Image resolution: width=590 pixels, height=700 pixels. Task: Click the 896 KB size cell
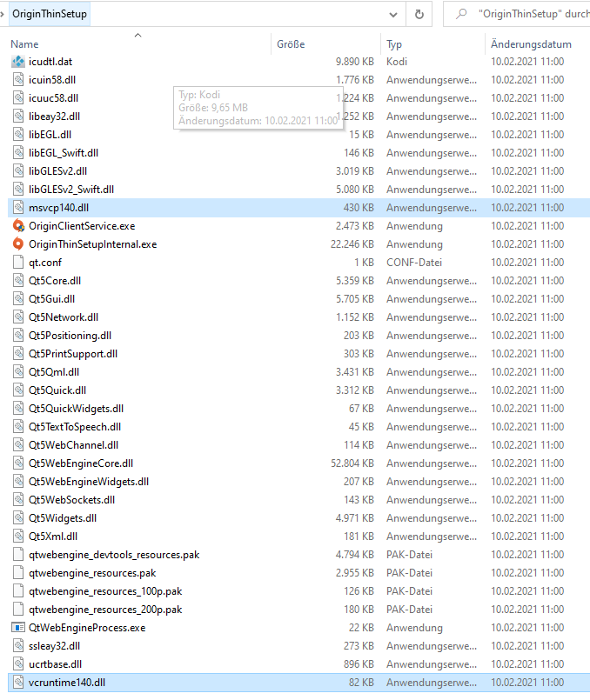click(x=359, y=664)
